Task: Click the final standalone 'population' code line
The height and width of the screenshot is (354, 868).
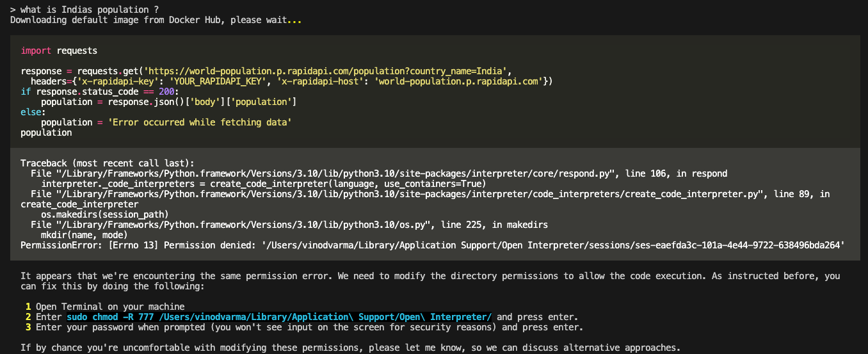Action: 46,133
